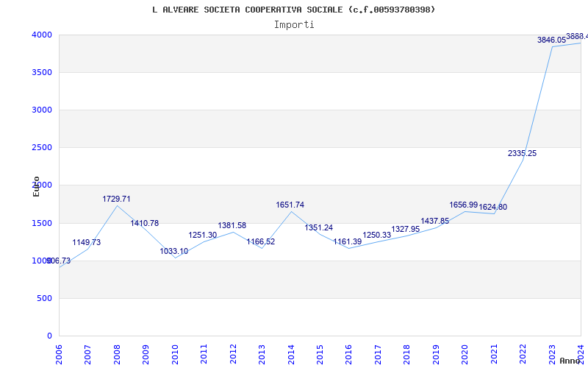The width and height of the screenshot is (588, 368).
Task: Click the 1656.99 data label
Action: pos(464,205)
